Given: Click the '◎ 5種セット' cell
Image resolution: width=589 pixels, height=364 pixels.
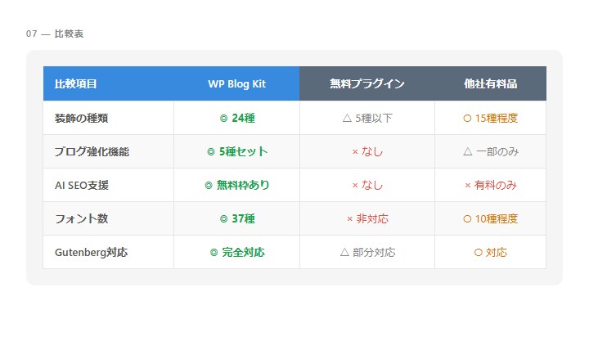Looking at the screenshot, I should (236, 151).
